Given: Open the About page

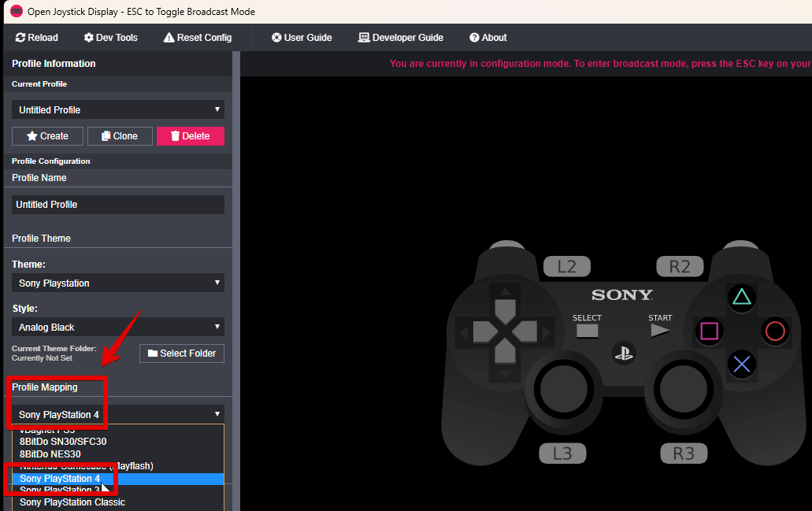Looking at the screenshot, I should [488, 37].
